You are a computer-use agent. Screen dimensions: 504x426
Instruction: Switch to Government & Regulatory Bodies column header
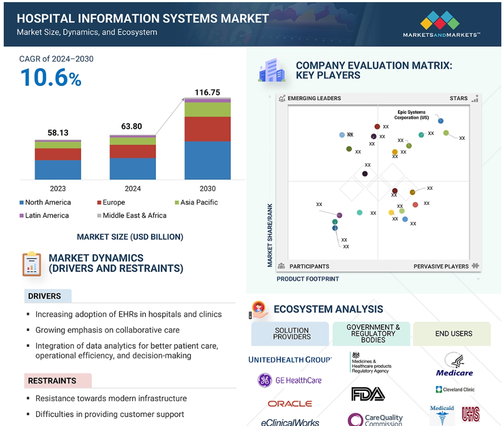coord(371,334)
